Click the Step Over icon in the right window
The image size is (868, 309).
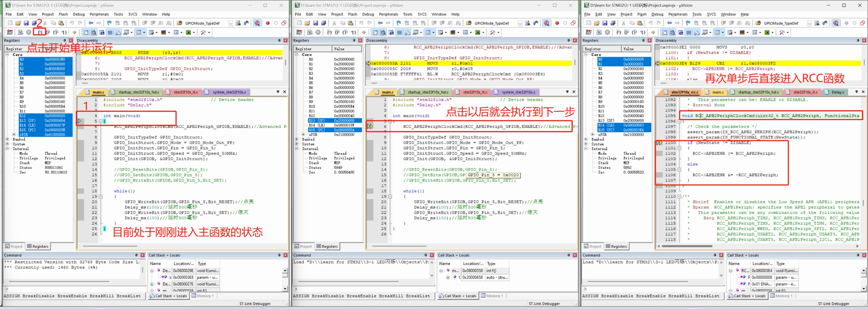626,32
